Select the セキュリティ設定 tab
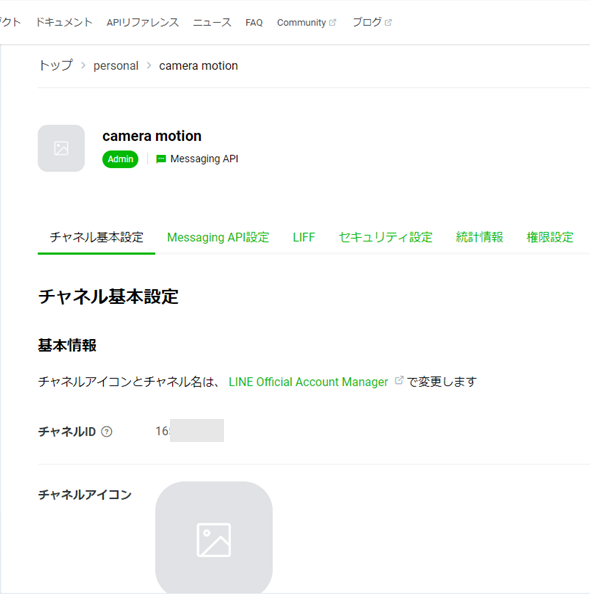 pyautogui.click(x=386, y=237)
